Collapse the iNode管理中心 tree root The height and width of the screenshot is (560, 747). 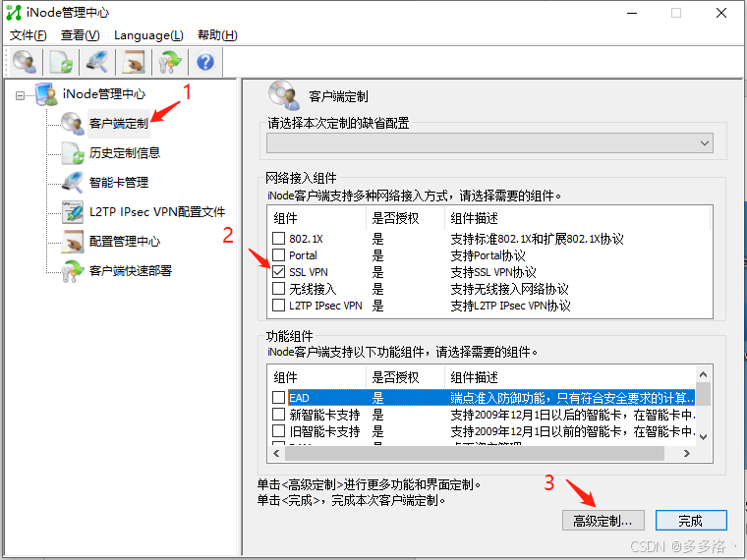20,95
